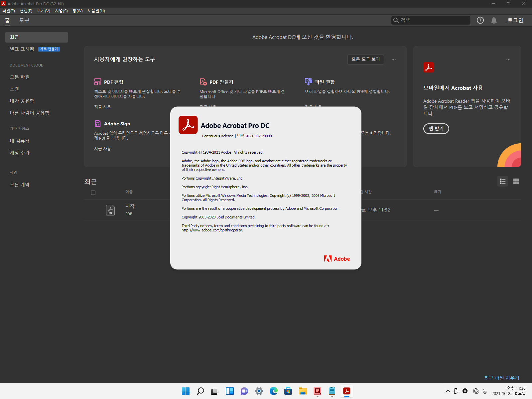
Task: Click the Adobe logo in About dialog
Action: click(337, 259)
